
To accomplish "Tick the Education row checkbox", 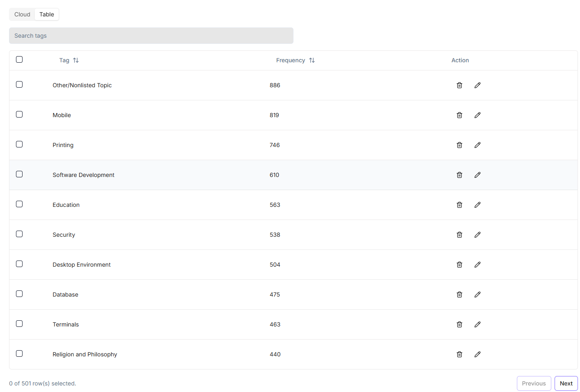I will click(19, 204).
